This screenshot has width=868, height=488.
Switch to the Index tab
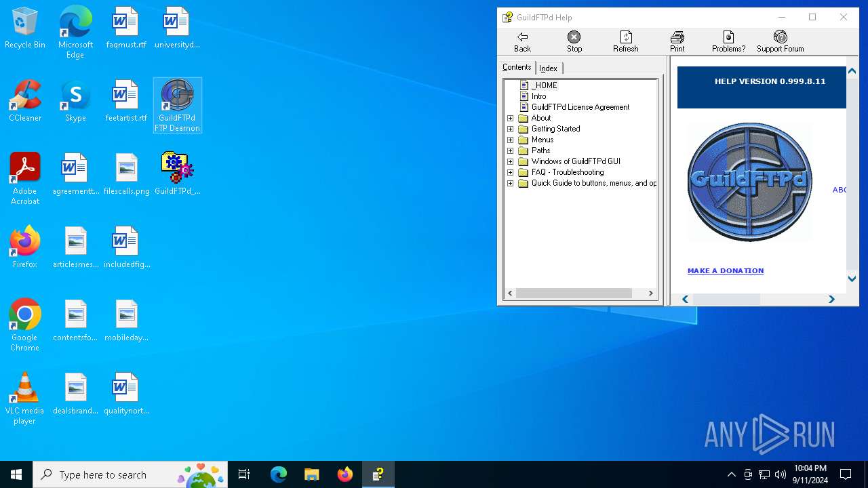(549, 68)
